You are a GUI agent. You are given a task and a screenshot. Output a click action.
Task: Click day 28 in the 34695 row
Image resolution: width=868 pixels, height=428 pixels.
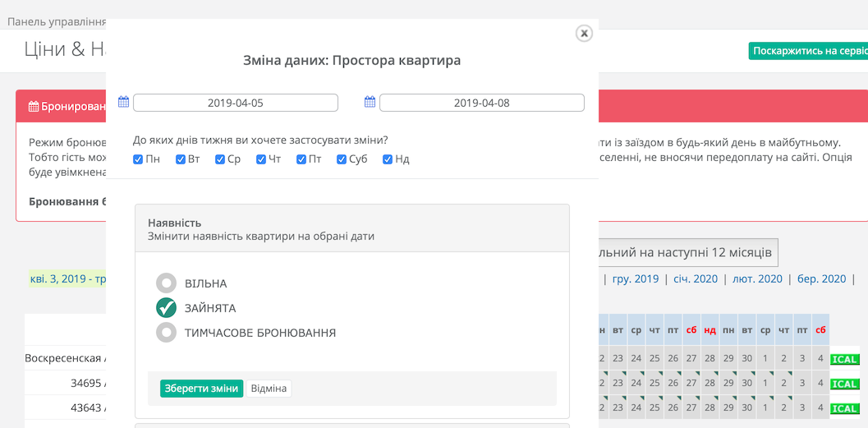(710, 383)
